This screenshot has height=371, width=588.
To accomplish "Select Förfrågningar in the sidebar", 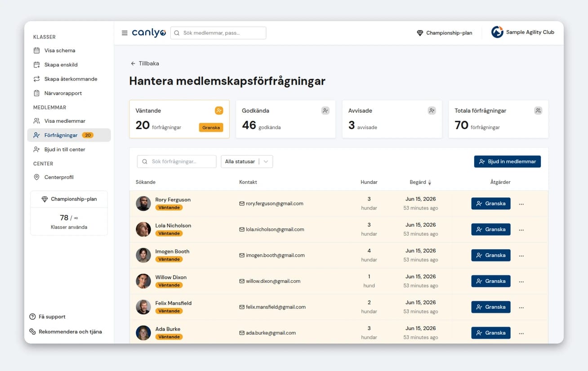I will pyautogui.click(x=69, y=135).
